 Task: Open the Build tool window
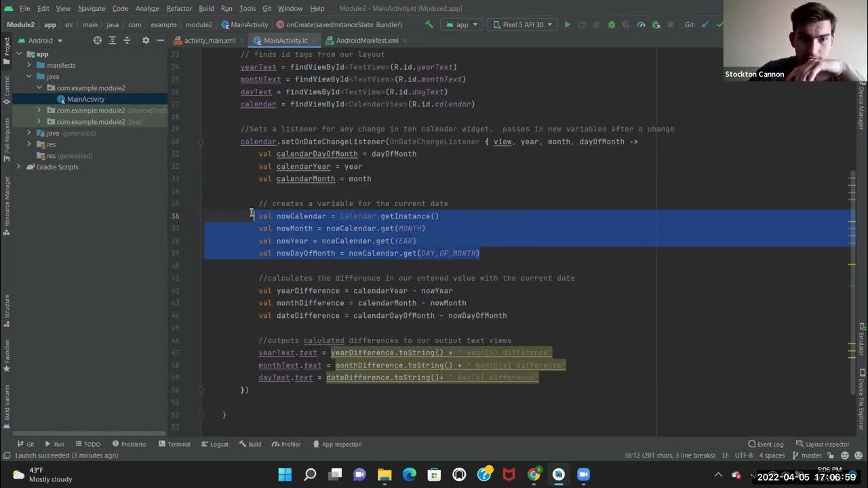click(250, 444)
